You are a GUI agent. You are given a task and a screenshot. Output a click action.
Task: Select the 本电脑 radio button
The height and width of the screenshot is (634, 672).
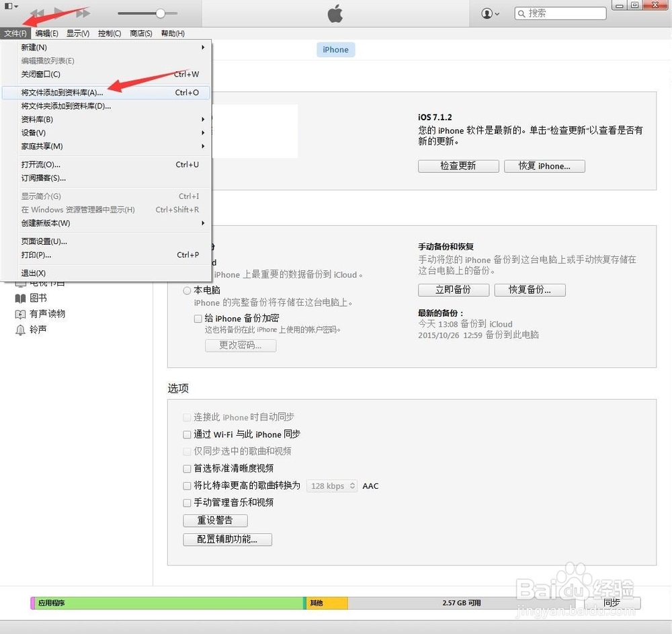point(187,290)
